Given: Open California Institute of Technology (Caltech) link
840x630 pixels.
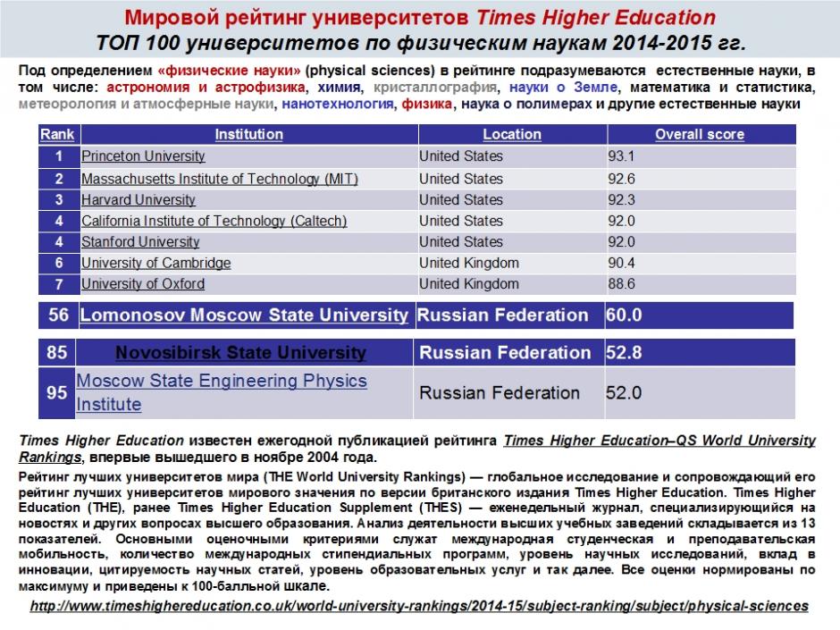Looking at the screenshot, I should tap(214, 221).
